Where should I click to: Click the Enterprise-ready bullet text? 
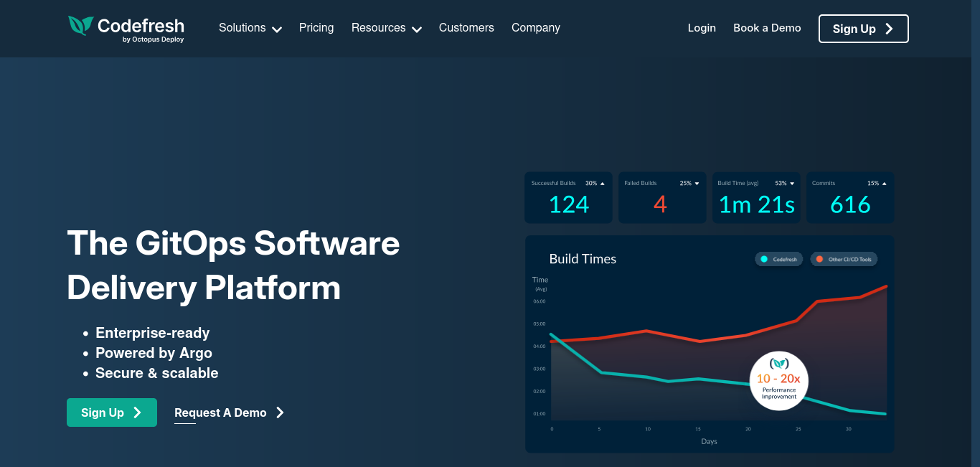click(153, 333)
